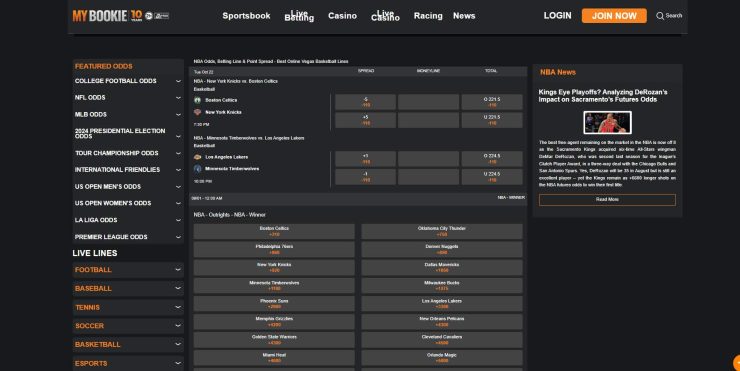
Task: Expand 2024 Presidential Election Odds
Action: click(128, 133)
